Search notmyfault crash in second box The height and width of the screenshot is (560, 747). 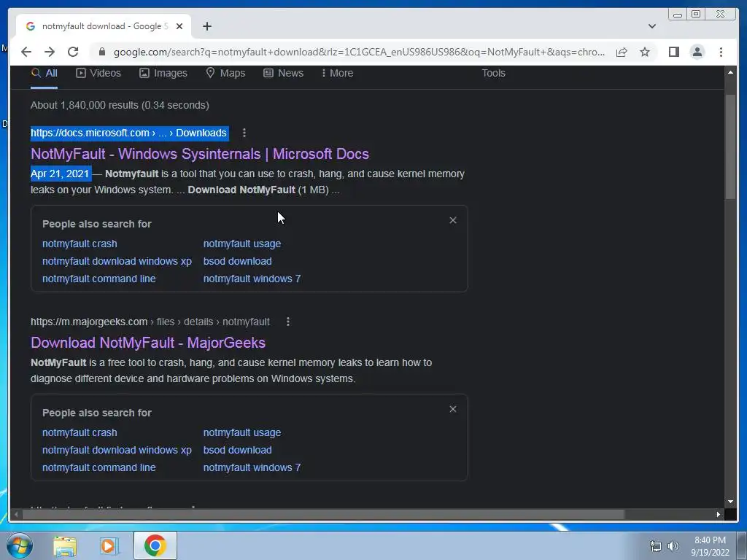[80, 433]
